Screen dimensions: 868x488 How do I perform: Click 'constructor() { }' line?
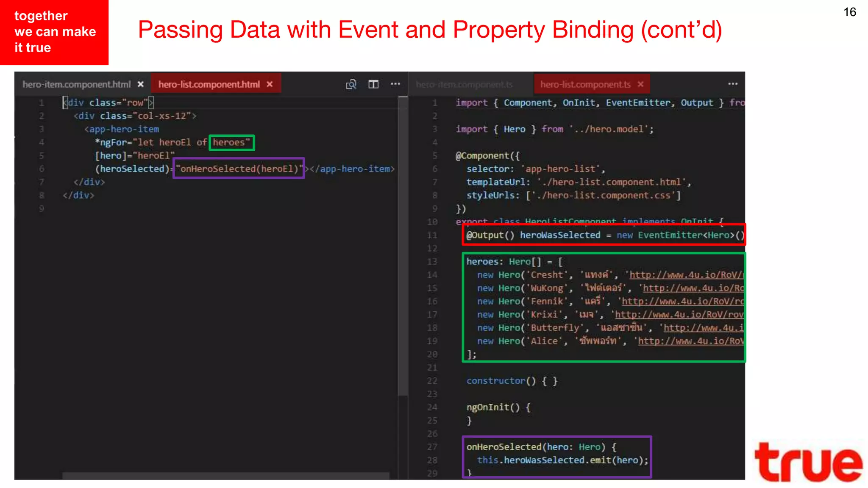(x=512, y=381)
